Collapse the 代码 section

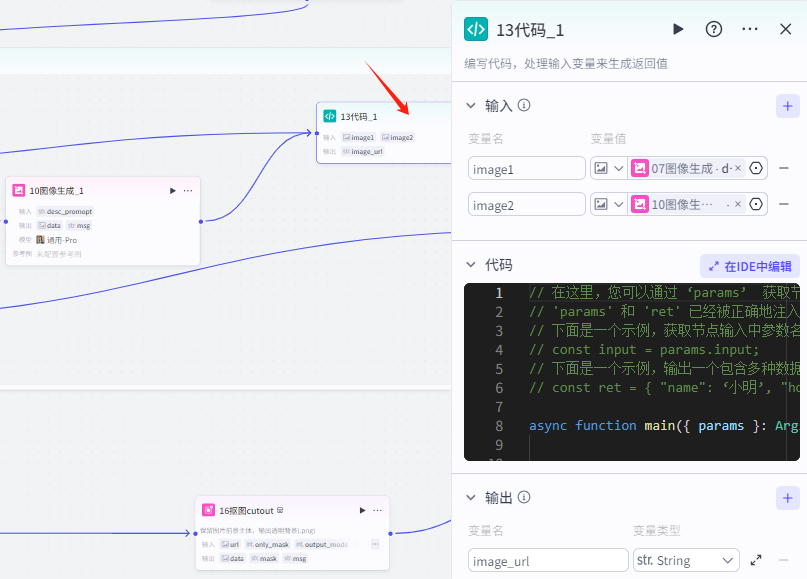click(471, 265)
